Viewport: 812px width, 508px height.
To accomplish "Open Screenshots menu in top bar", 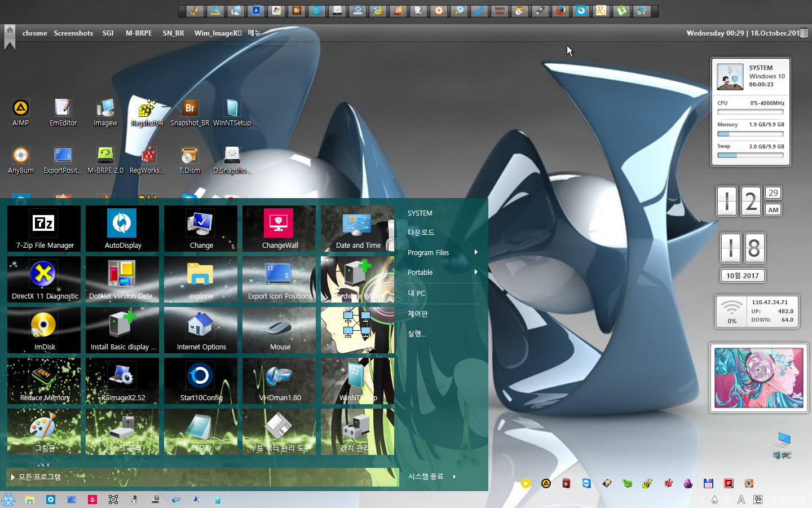I will [x=73, y=33].
